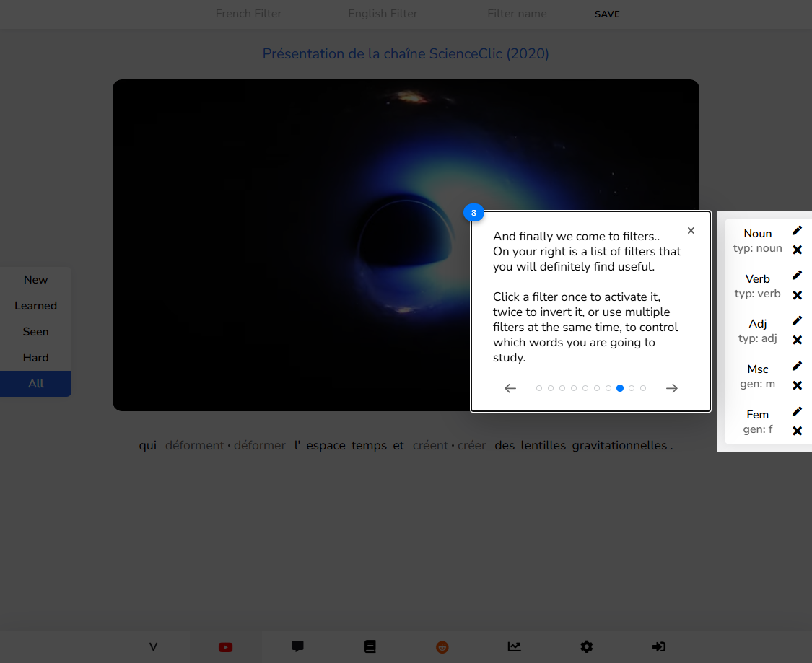Image resolution: width=812 pixels, height=663 pixels.
Task: Click the word 'déforment' in subtitle
Action: [195, 446]
